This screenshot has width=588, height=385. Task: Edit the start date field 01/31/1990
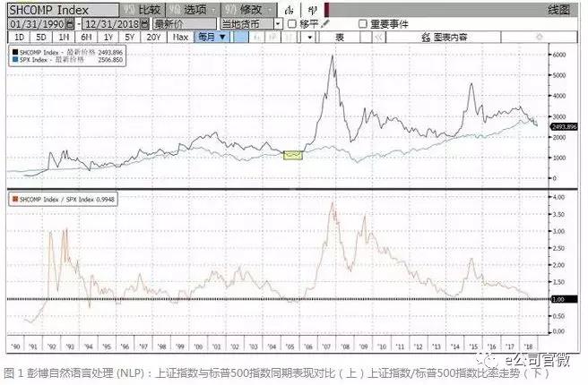coord(37,24)
